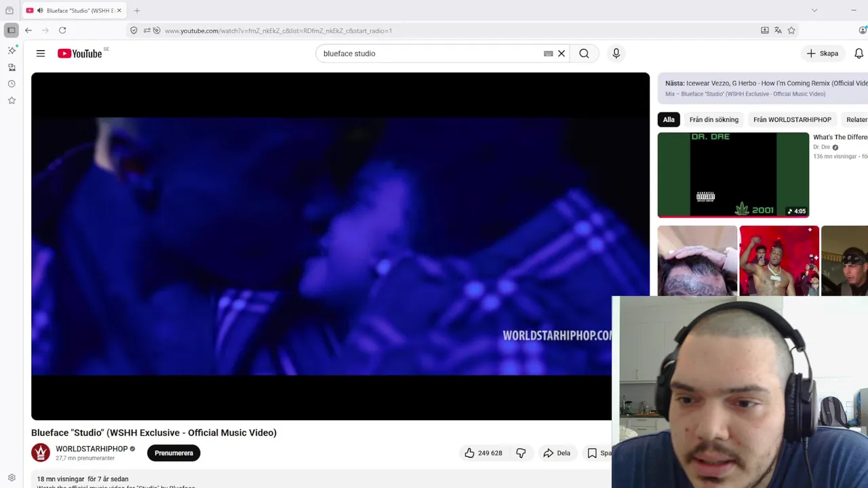Expand the list-all-tabs chevron
The image size is (868, 488).
tap(814, 10)
